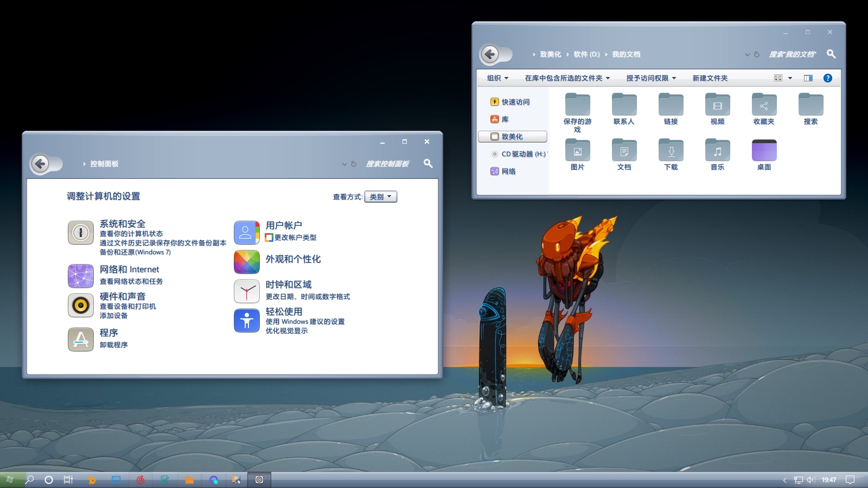Expand 授予访问权限 dropdown
Viewport: 868px width, 488px height.
(x=651, y=78)
